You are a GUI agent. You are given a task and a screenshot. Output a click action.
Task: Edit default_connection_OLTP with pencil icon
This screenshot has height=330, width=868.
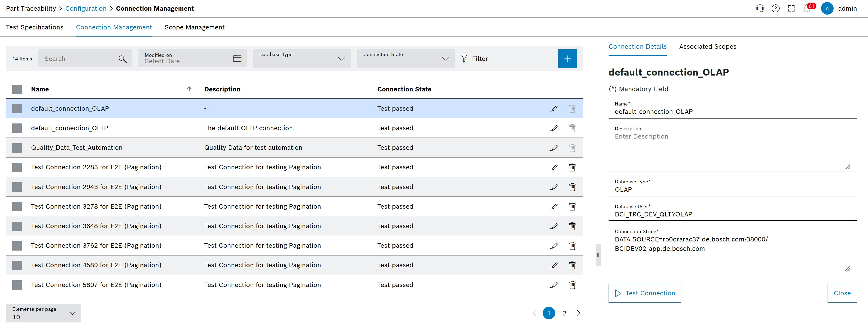tap(554, 128)
